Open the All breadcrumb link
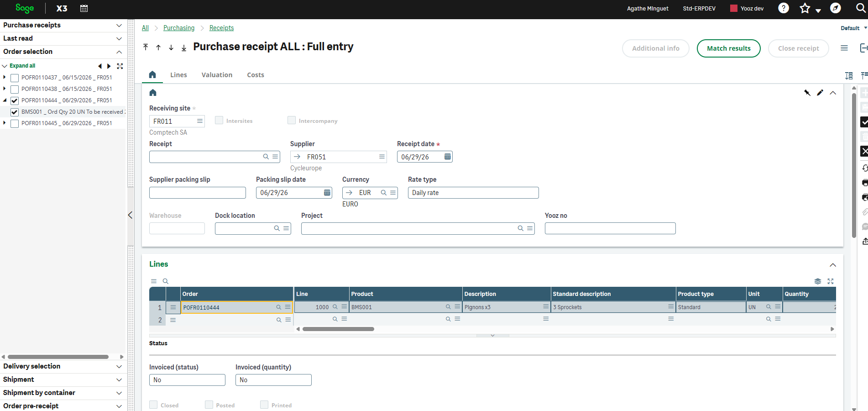The image size is (868, 411). [x=145, y=28]
